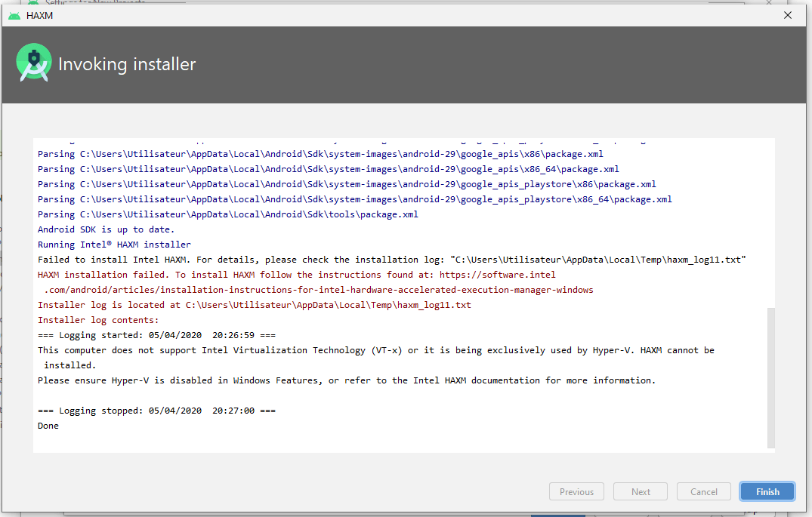The width and height of the screenshot is (812, 517).
Task: Click the 'Installer log is located at' path line
Action: click(x=255, y=305)
